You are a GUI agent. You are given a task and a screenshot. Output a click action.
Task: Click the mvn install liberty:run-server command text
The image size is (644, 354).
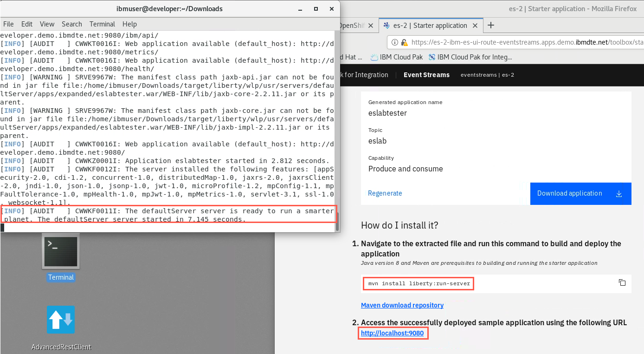click(419, 283)
